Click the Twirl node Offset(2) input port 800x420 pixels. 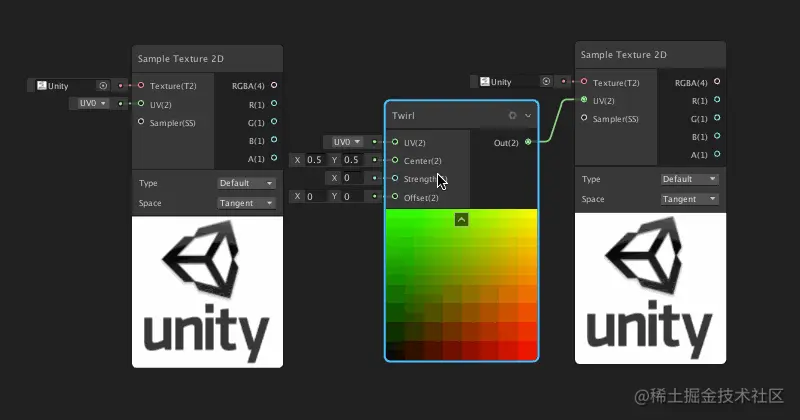(x=395, y=196)
